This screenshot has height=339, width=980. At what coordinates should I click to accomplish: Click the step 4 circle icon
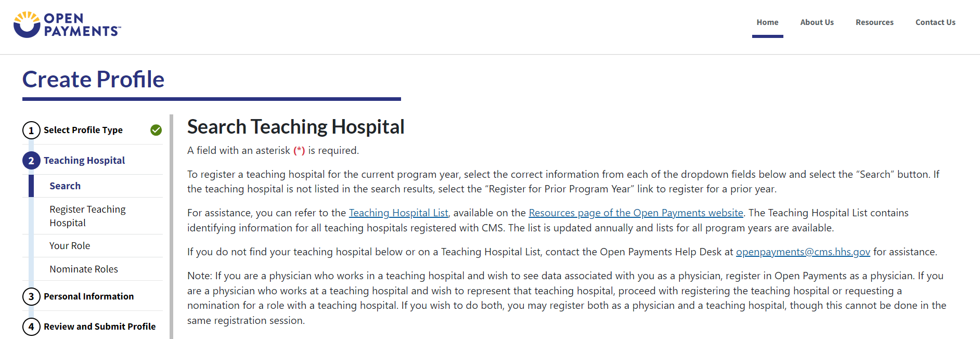[x=31, y=327]
